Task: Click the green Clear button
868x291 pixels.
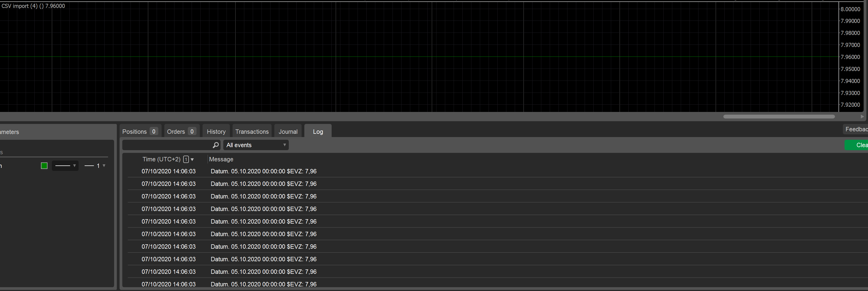Action: pos(857,145)
